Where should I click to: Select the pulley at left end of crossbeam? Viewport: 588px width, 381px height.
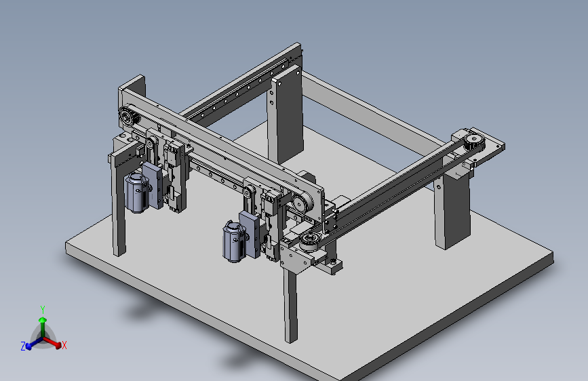[128, 116]
